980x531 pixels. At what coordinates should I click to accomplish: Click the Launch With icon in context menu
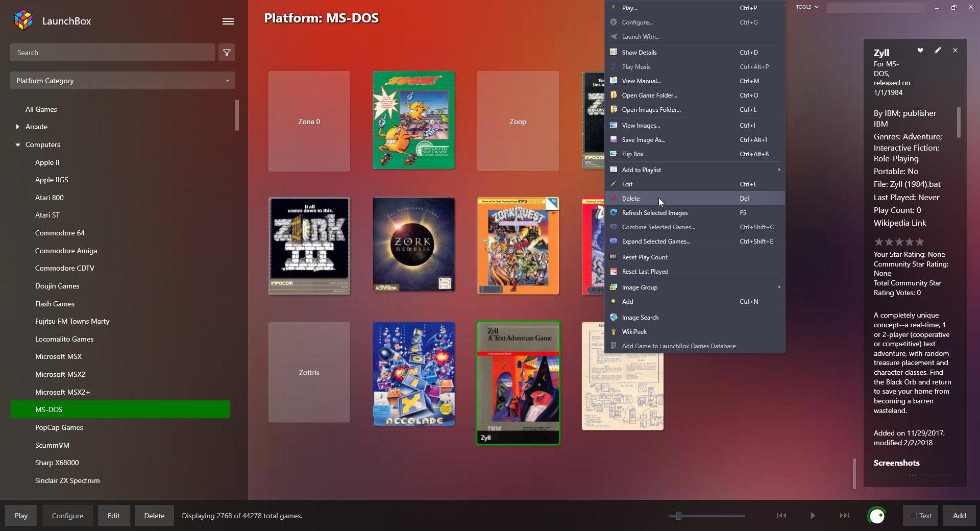click(614, 36)
